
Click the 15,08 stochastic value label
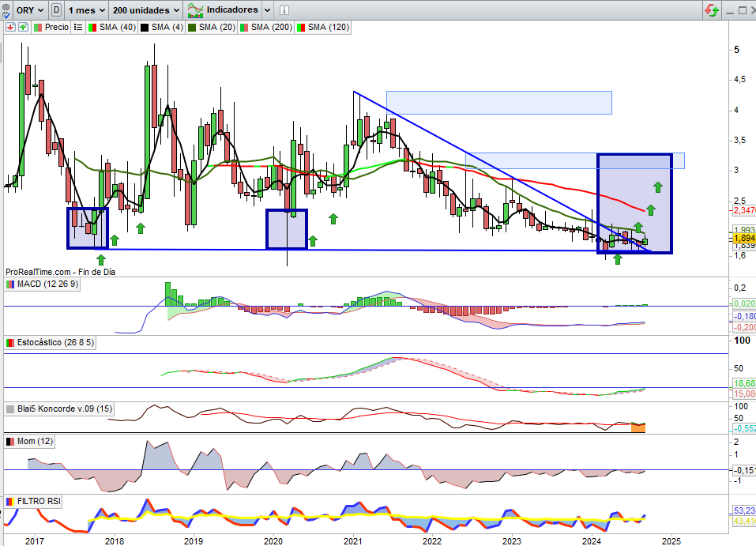click(x=744, y=394)
